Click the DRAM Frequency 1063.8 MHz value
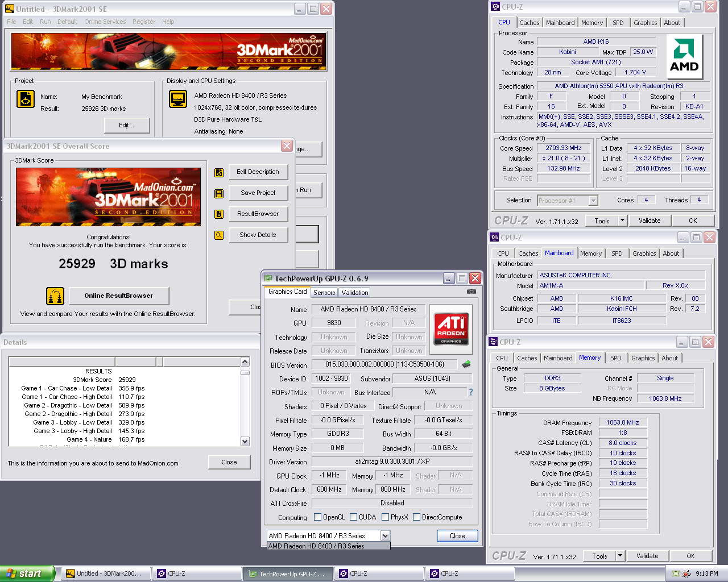The width and height of the screenshot is (728, 582). 622,422
